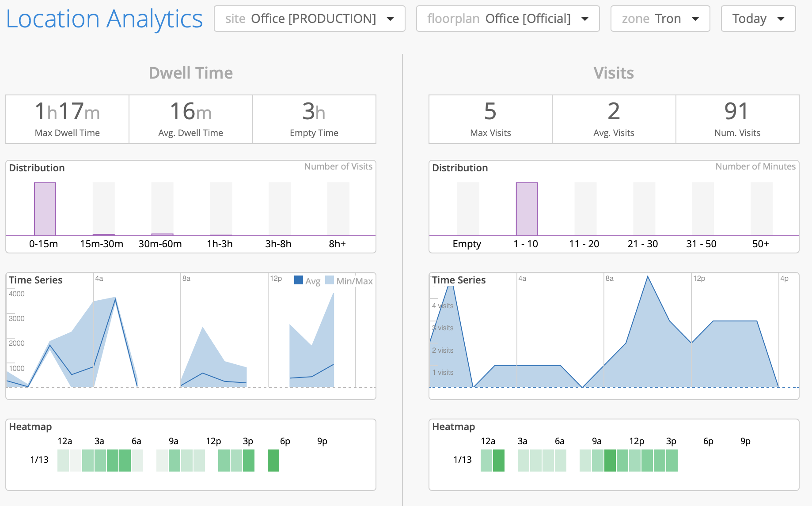Select the 15m-30m dwell distribution bar
The image size is (812, 506).
104,209
